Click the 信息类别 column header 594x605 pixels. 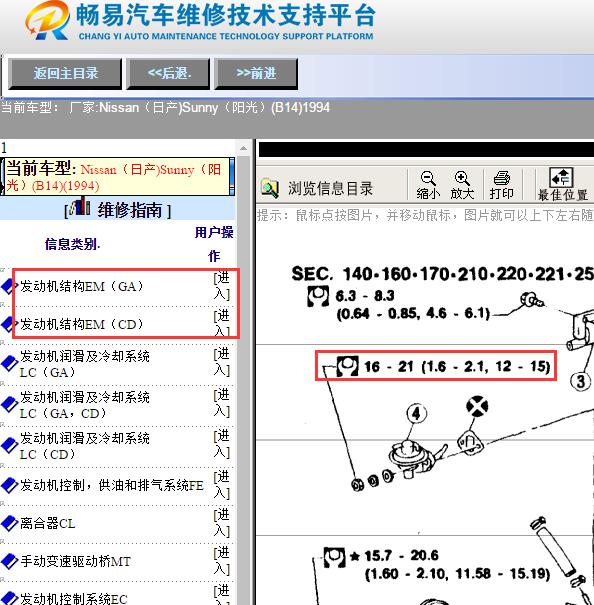click(72, 244)
